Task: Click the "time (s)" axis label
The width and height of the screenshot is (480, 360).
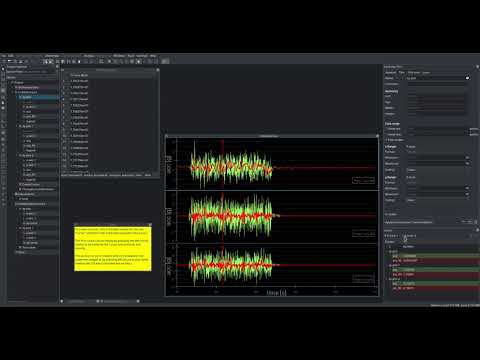Action: point(276,293)
